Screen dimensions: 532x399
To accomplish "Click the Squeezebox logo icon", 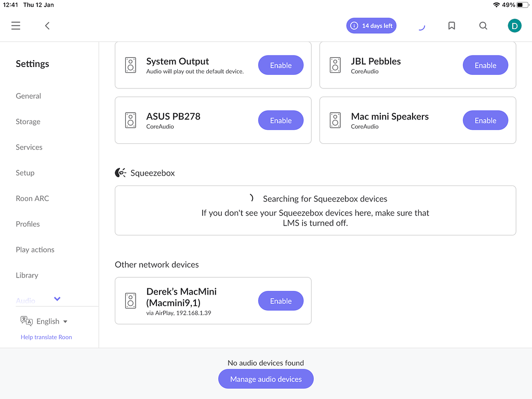I will tap(121, 173).
